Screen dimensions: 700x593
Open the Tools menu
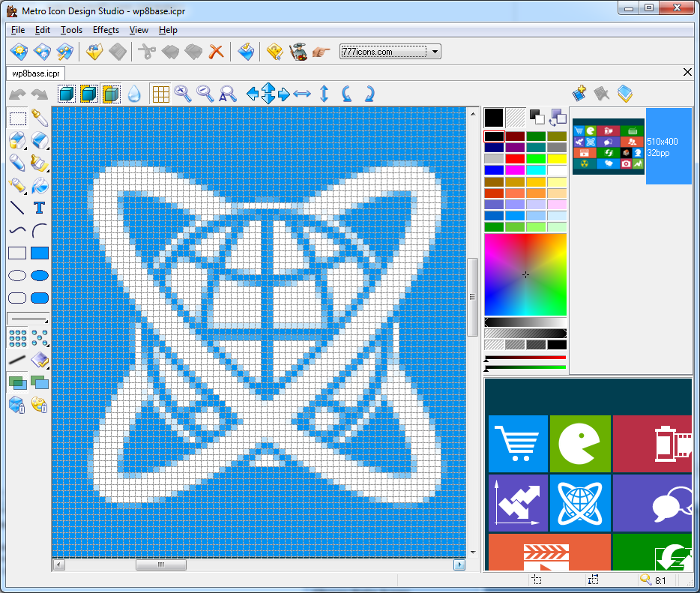pyautogui.click(x=71, y=30)
